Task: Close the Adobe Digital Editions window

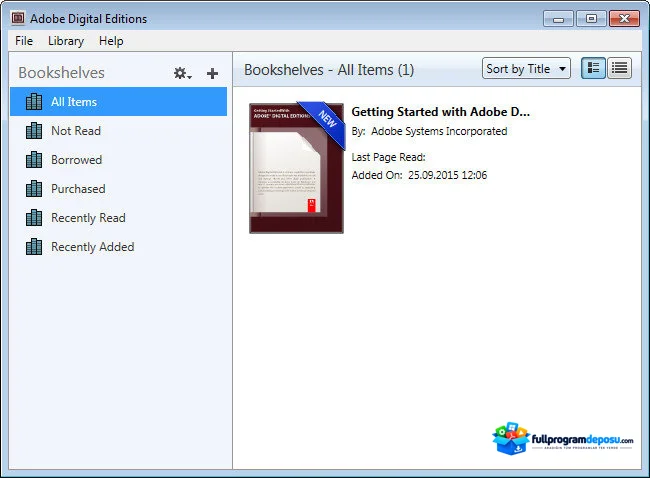Action: pyautogui.click(x=624, y=19)
